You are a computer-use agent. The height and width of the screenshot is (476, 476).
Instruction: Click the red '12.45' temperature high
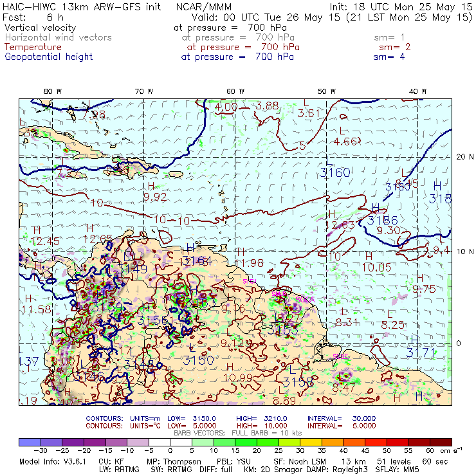click(x=46, y=242)
